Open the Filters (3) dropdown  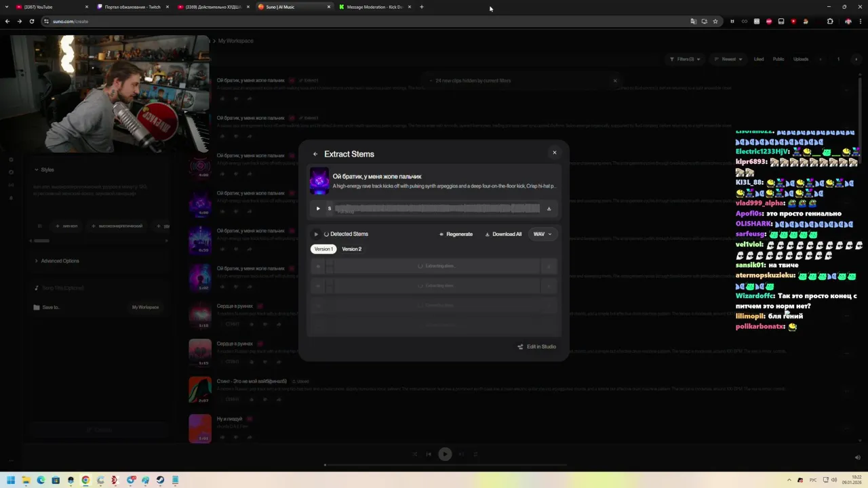click(x=685, y=59)
